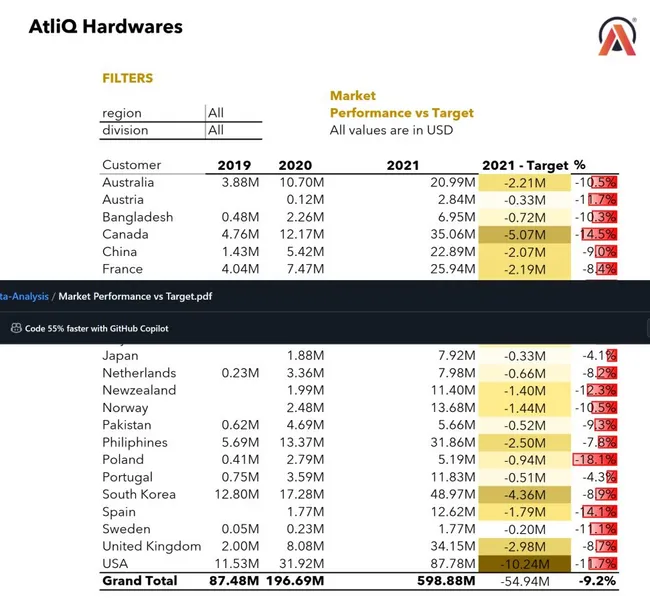Click Sweden's -0.20M target cell
The image size is (650, 602).
[525, 529]
